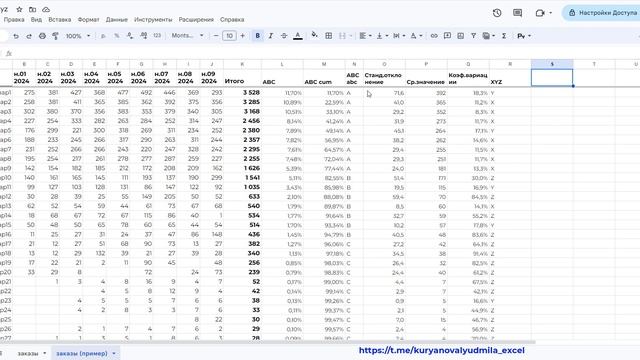The height and width of the screenshot is (360, 640).
Task: Toggle bold formatting
Action: tap(258, 36)
